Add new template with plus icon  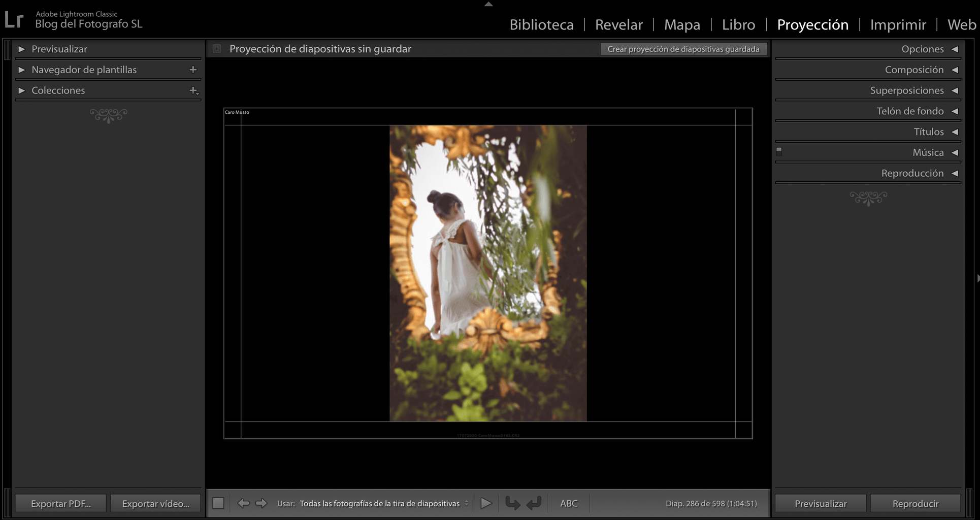pyautogui.click(x=193, y=70)
